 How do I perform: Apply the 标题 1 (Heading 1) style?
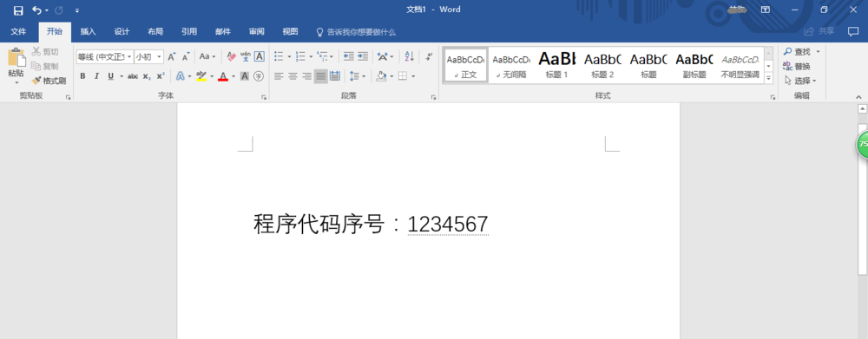coord(557,65)
